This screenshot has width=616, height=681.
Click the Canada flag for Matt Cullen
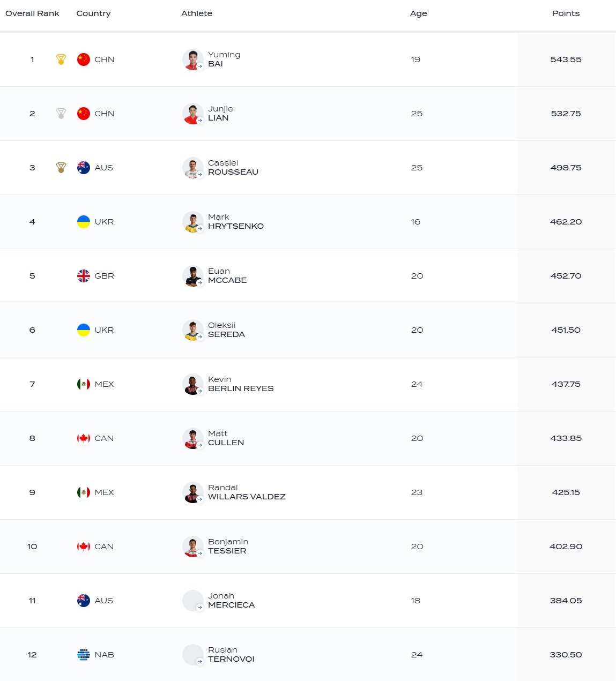(x=84, y=438)
